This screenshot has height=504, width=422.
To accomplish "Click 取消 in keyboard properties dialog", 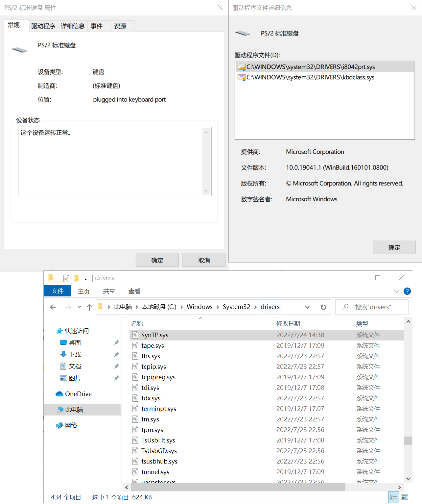I will pyautogui.click(x=204, y=260).
